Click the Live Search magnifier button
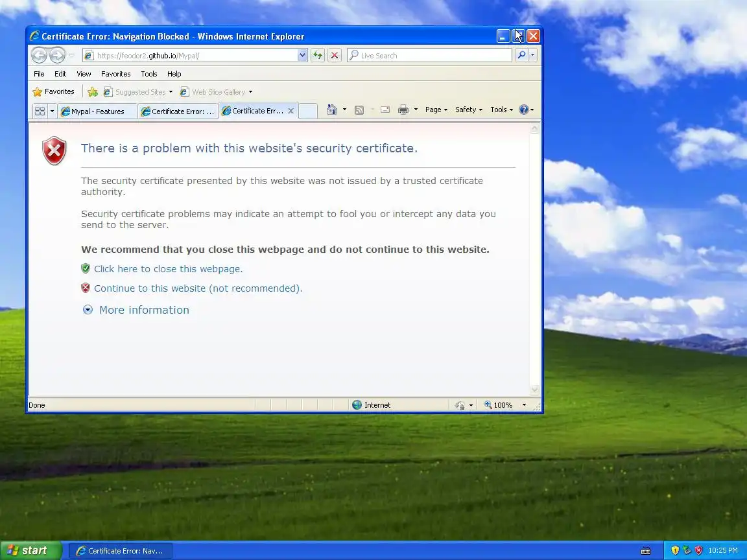The width and height of the screenshot is (747, 560). coord(521,55)
